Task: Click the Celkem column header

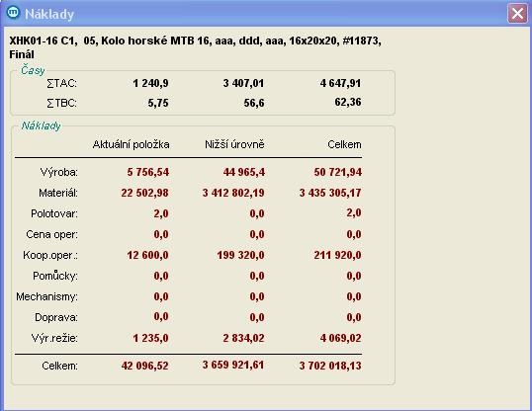Action: (x=344, y=144)
